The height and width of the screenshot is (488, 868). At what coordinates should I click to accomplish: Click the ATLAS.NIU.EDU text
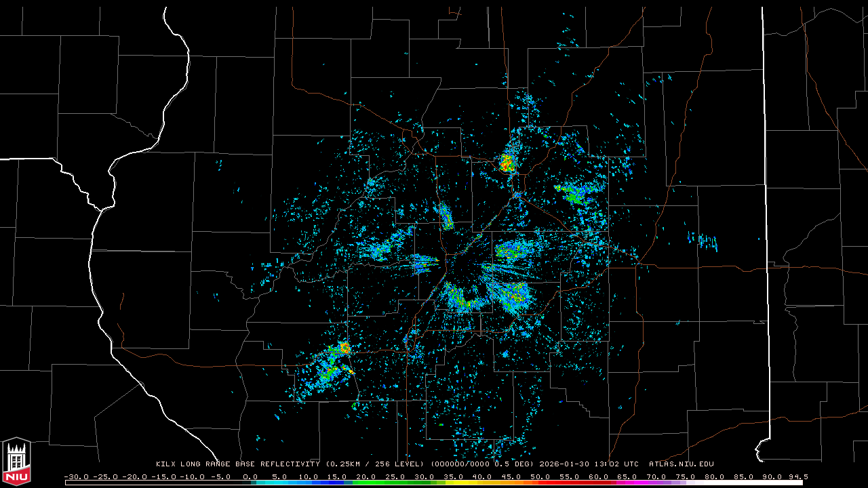pos(681,464)
